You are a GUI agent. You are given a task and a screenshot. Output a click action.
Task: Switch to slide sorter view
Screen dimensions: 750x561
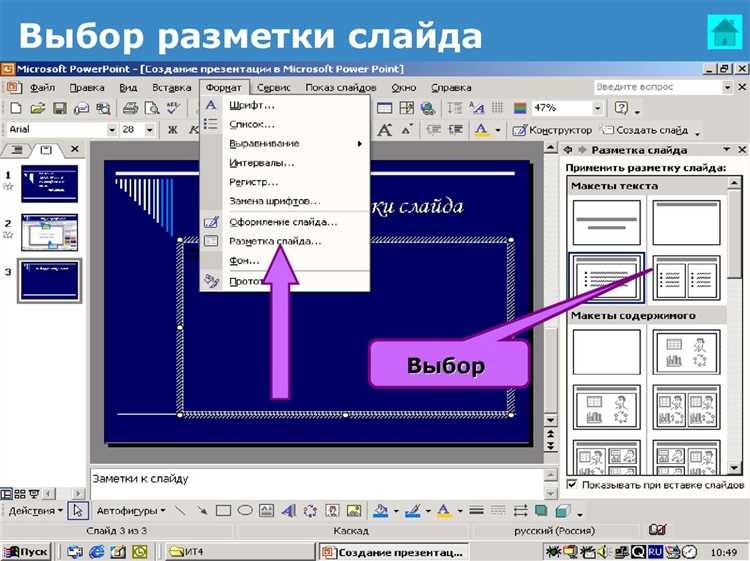(20, 493)
